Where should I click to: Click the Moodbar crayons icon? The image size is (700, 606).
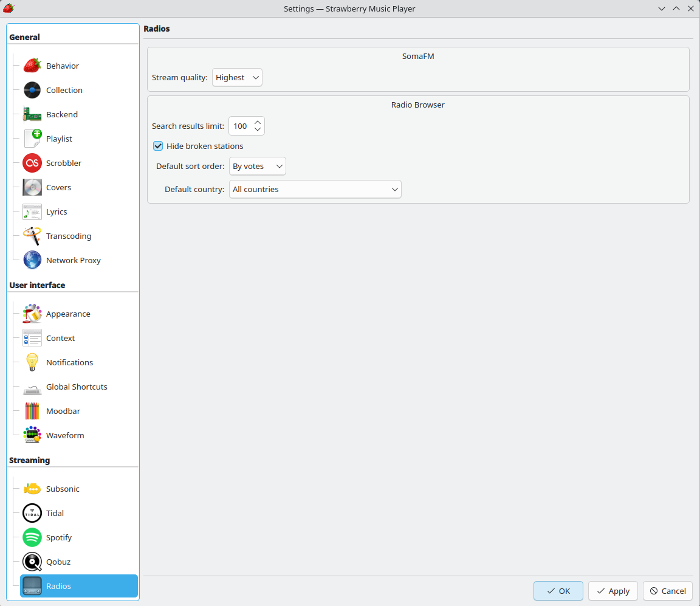pyautogui.click(x=32, y=411)
